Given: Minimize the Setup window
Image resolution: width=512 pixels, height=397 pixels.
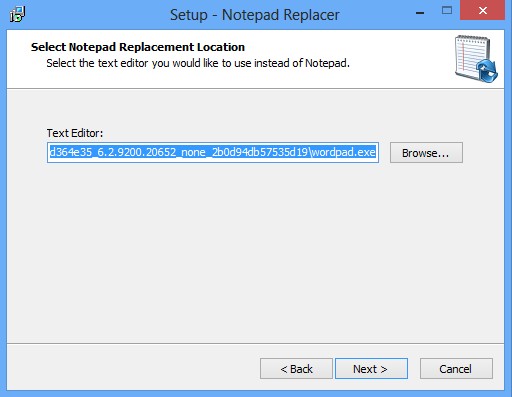Looking at the screenshot, I should [x=420, y=12].
